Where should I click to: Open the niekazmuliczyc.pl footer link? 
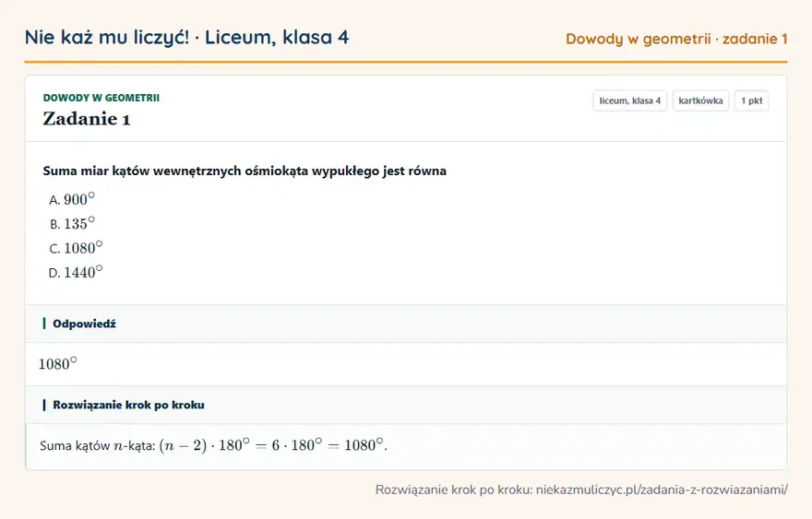662,490
